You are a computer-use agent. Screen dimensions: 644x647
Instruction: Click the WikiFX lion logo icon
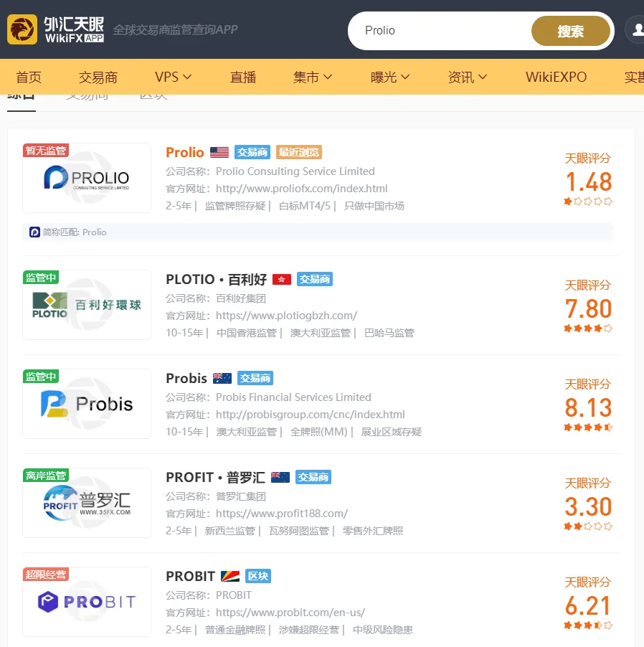pos(22,29)
